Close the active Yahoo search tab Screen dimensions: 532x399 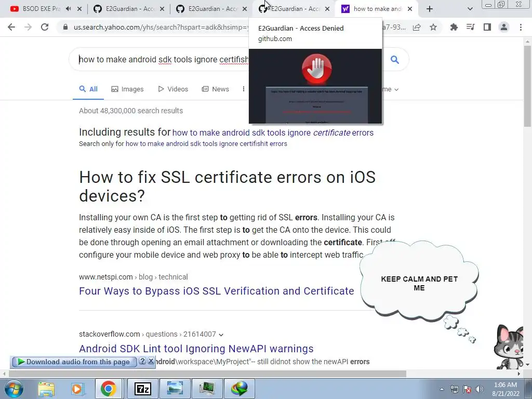pyautogui.click(x=410, y=9)
